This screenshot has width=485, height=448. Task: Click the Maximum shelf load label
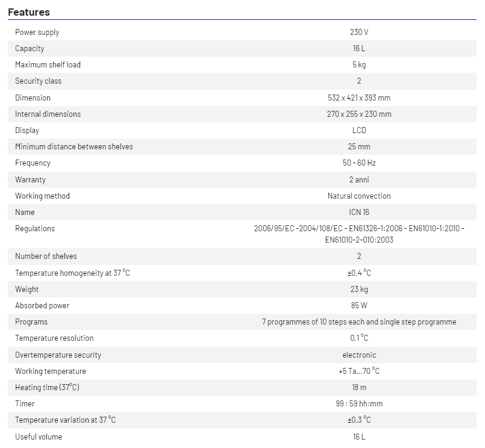click(48, 64)
